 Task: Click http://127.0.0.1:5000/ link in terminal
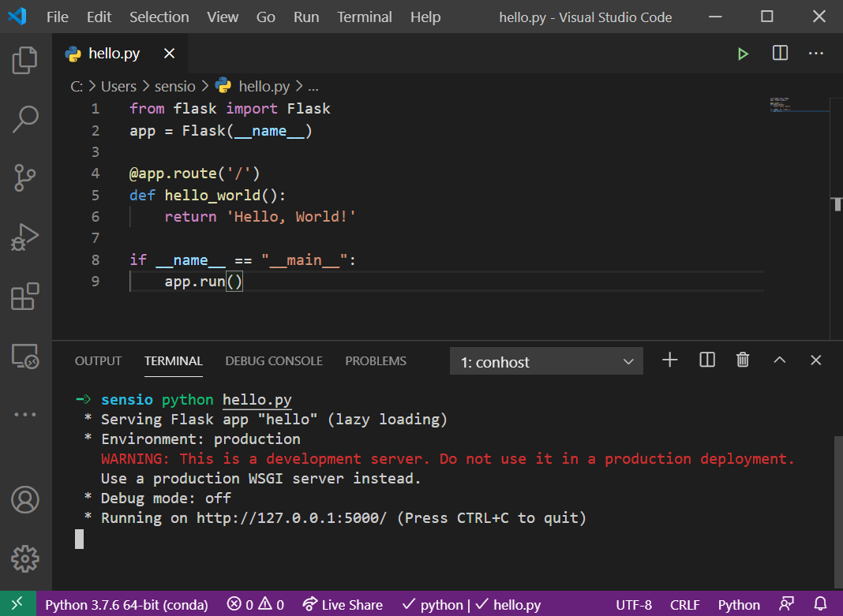pyautogui.click(x=291, y=517)
